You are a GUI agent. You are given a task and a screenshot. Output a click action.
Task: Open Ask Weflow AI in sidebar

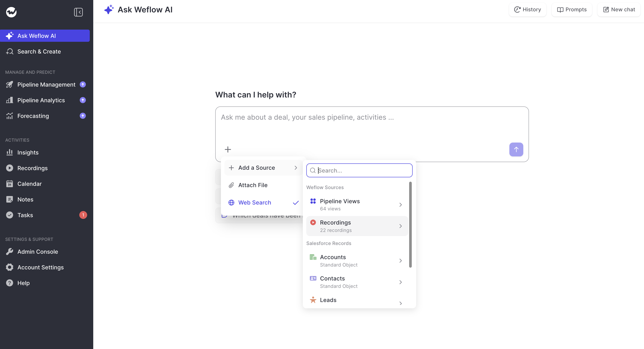point(45,36)
